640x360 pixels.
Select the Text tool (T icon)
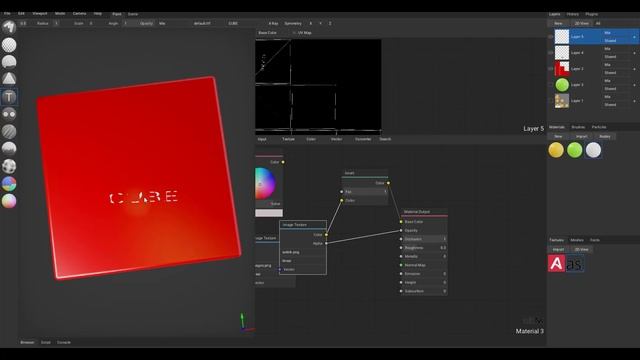coord(9,97)
